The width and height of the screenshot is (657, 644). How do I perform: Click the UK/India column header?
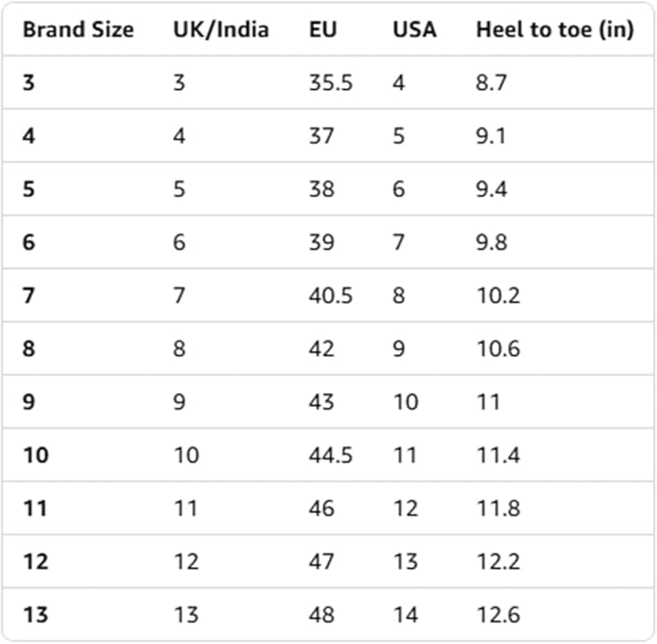pos(221,30)
